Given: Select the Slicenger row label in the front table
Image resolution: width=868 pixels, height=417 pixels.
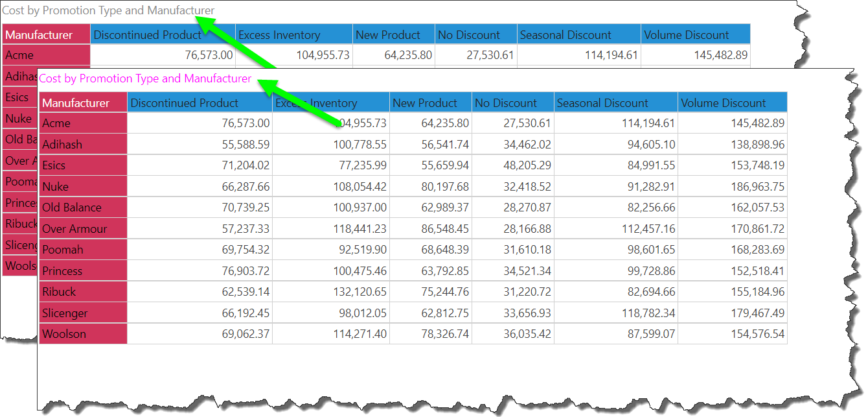Looking at the screenshot, I should pos(83,313).
